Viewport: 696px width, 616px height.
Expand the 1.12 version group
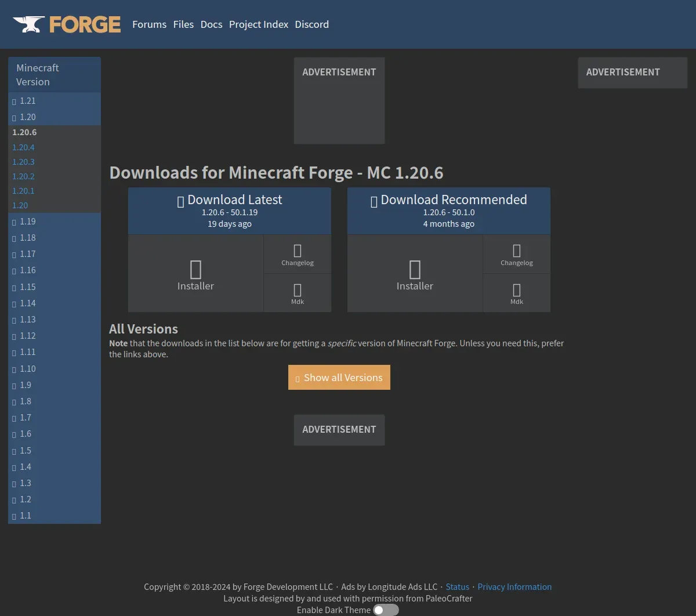[55, 336]
